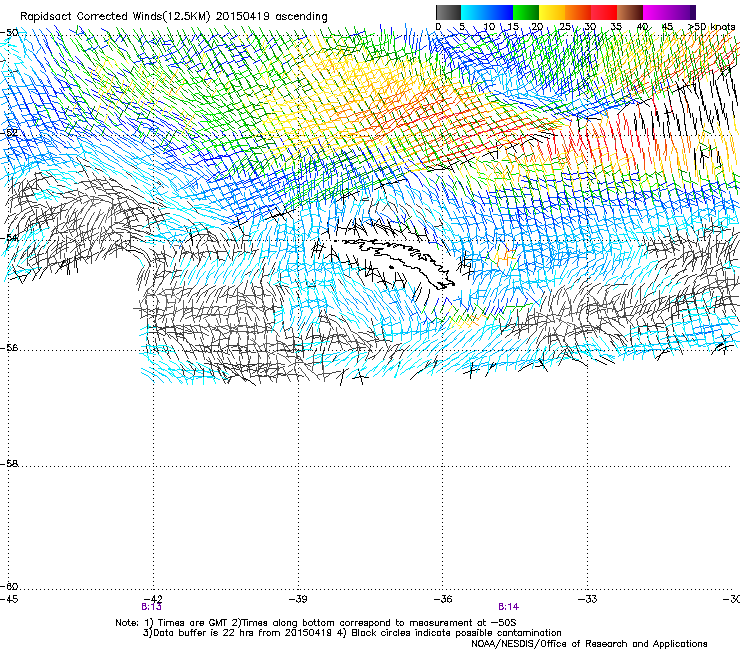The width and height of the screenshot is (740, 650).
Task: Click the cyan 5-10 knots legend swatch
Action: [x=474, y=12]
